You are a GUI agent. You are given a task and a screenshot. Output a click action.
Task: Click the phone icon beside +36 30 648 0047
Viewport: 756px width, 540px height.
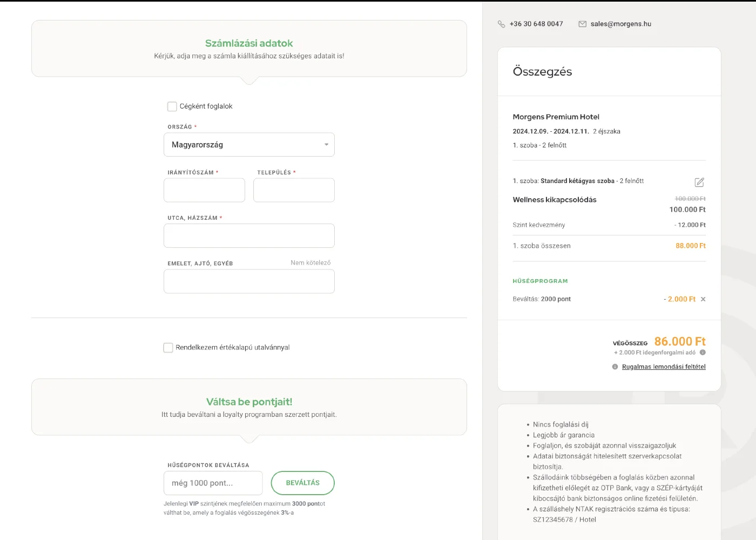[501, 24]
